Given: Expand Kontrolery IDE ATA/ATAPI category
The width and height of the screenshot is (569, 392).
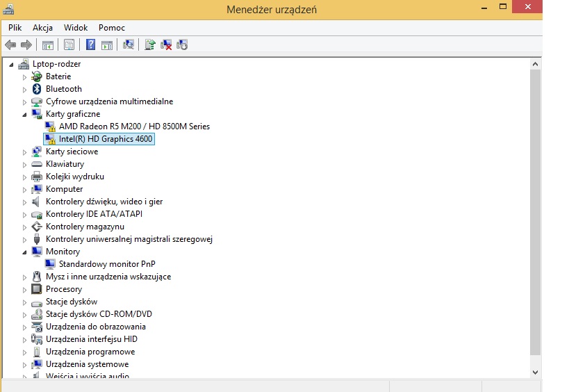Looking at the screenshot, I should pos(24,215).
